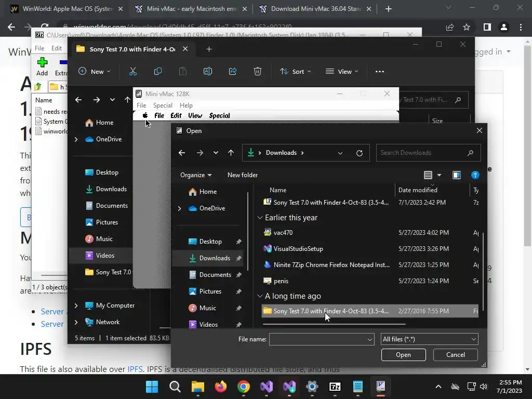
Task: Open 7-Zip from the taskbar
Action: coord(335,387)
